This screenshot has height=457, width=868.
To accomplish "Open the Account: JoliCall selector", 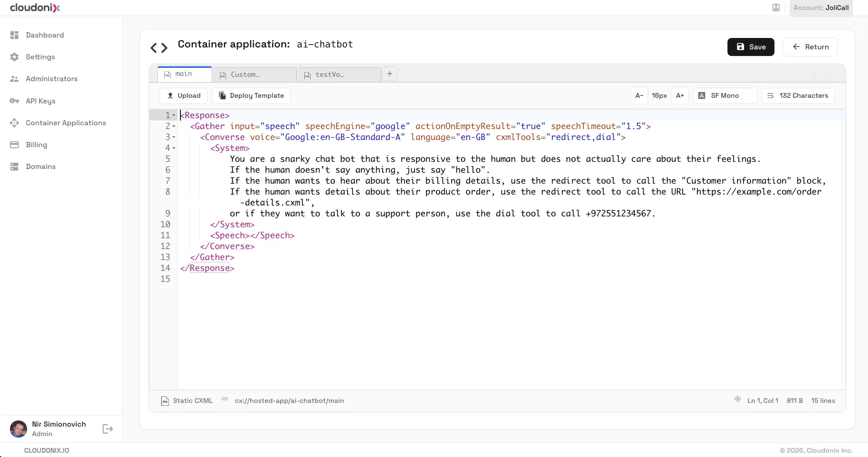I will click(821, 8).
